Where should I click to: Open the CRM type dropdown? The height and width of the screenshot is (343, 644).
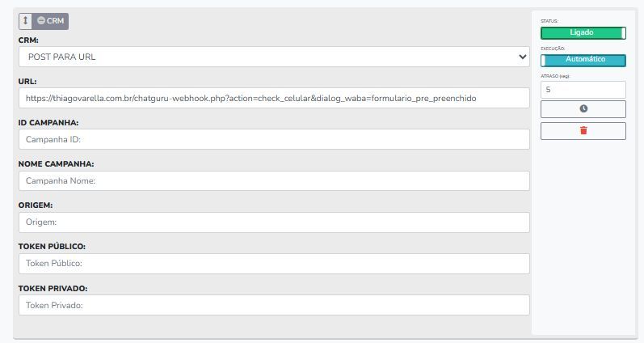pyautogui.click(x=274, y=57)
